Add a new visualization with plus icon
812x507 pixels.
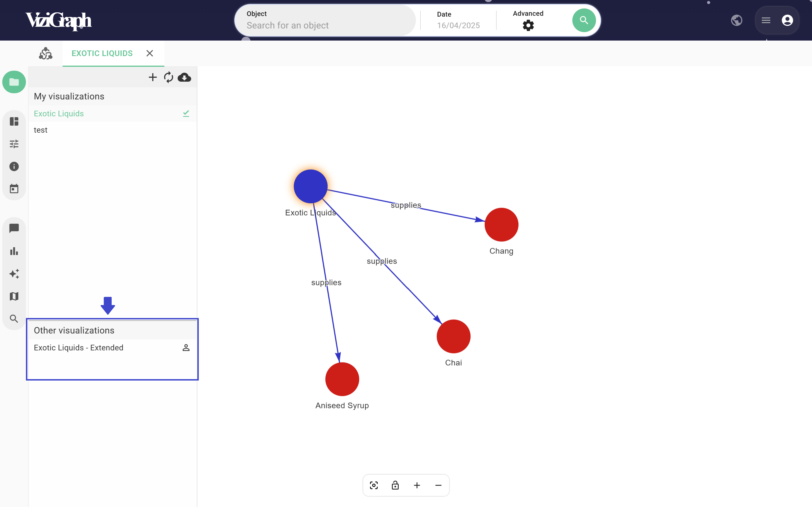153,77
